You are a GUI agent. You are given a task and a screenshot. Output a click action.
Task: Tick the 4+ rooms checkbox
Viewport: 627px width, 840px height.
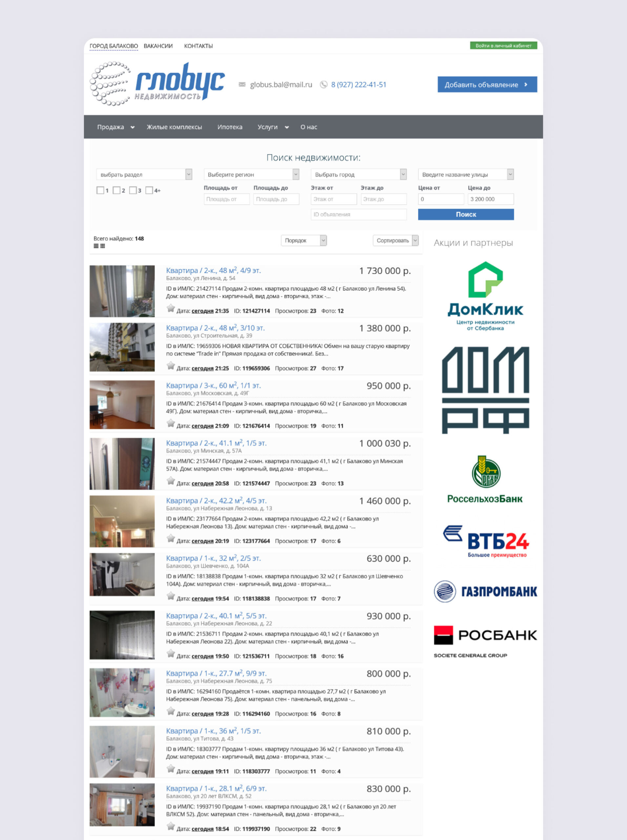[149, 191]
